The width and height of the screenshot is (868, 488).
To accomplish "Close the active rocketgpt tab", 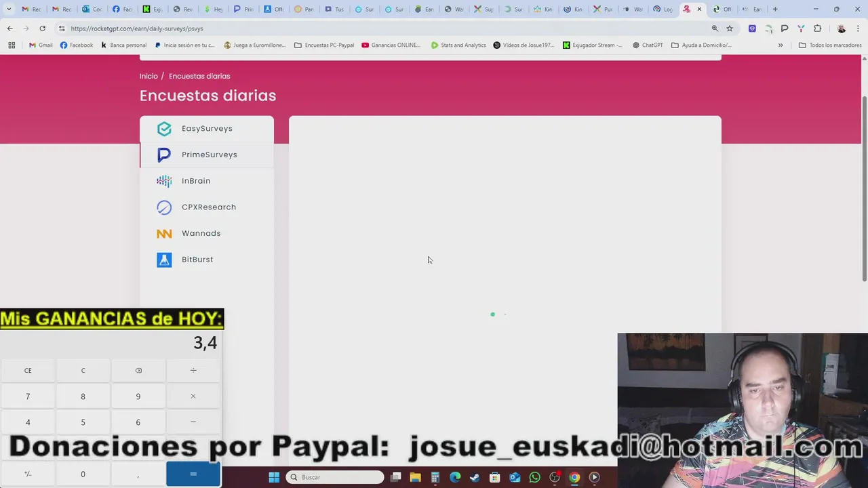I will pyautogui.click(x=699, y=9).
